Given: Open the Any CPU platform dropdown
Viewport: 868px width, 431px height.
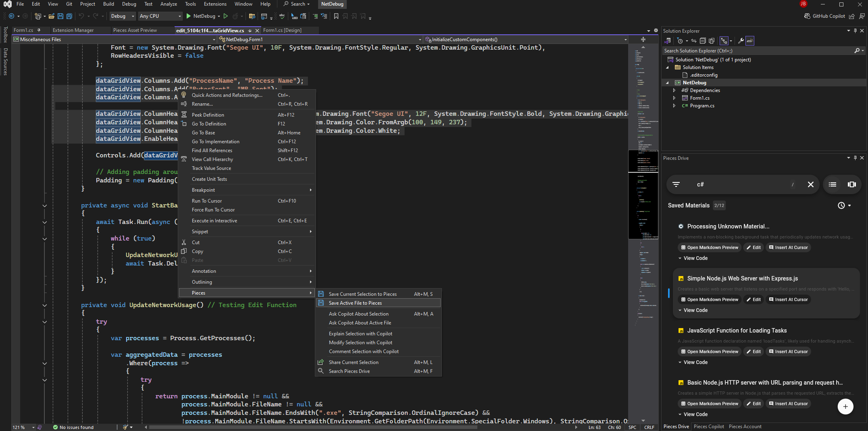Looking at the screenshot, I should tap(160, 16).
